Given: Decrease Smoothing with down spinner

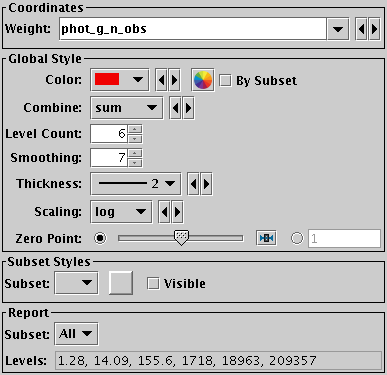Looking at the screenshot, I should pyautogui.click(x=135, y=162).
